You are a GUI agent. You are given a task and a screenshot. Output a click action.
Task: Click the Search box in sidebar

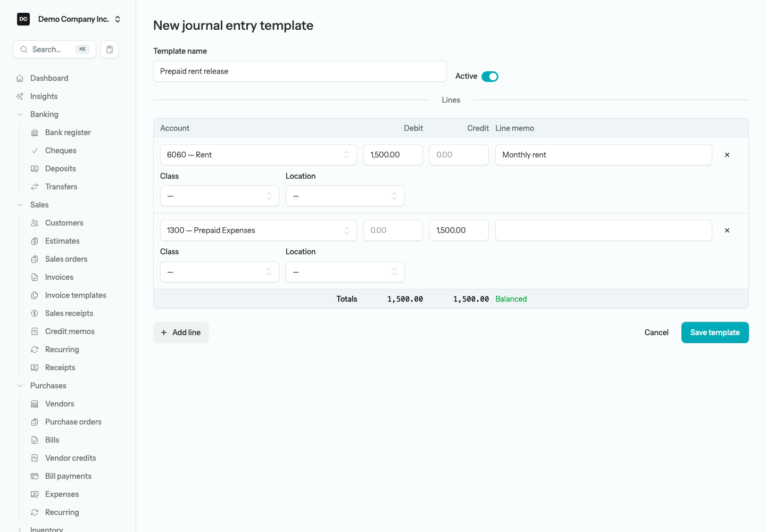pyautogui.click(x=54, y=49)
